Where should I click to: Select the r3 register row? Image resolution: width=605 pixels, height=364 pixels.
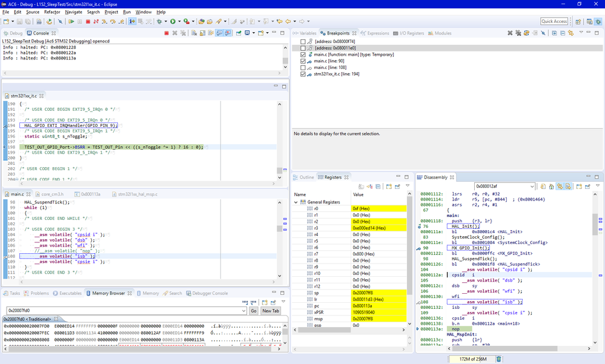tap(349, 228)
